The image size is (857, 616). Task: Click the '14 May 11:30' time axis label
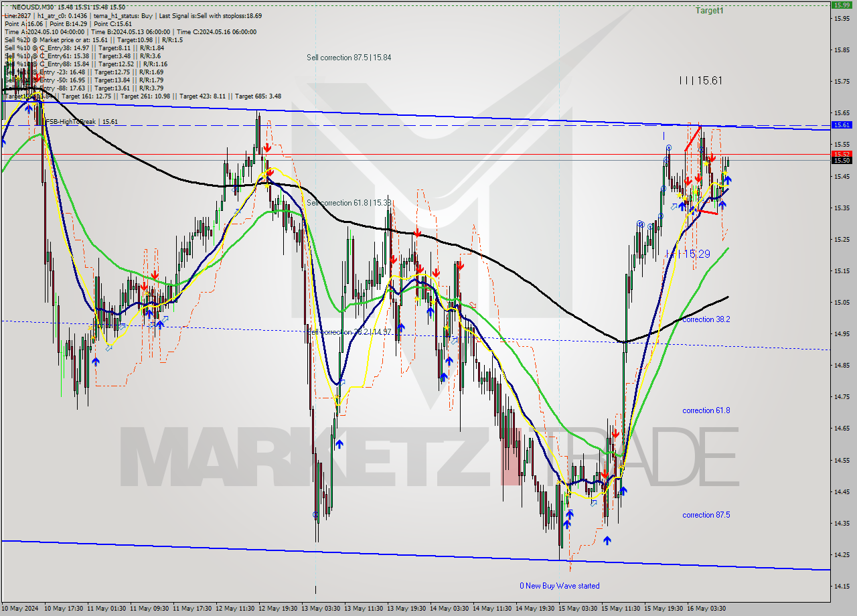[493, 609]
